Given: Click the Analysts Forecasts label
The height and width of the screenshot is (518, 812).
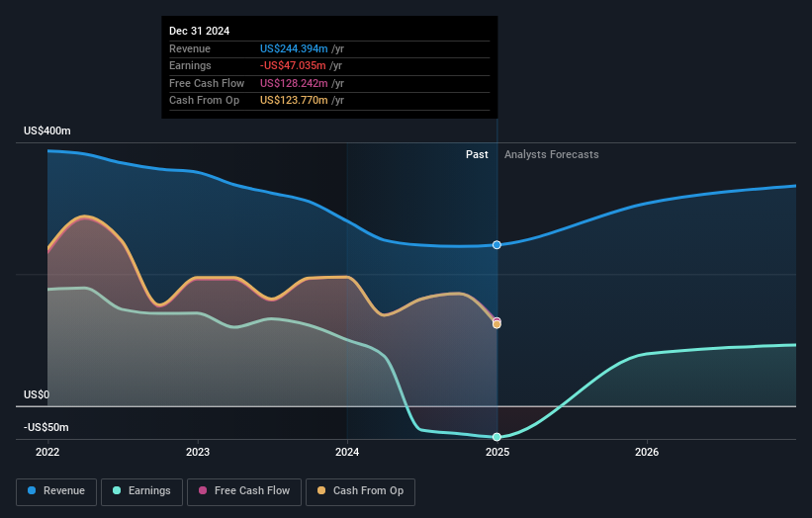Looking at the screenshot, I should coord(552,155).
